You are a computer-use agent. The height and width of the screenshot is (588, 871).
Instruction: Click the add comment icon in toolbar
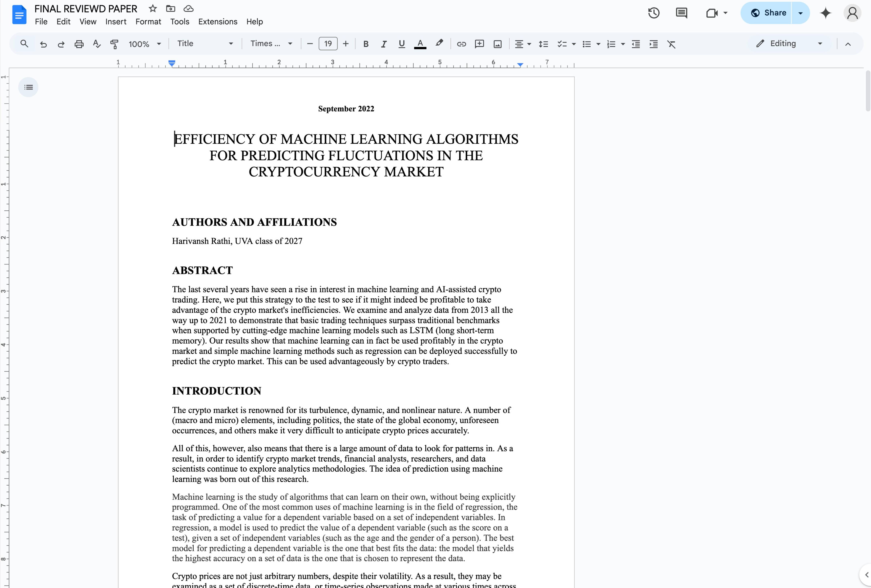(x=479, y=44)
